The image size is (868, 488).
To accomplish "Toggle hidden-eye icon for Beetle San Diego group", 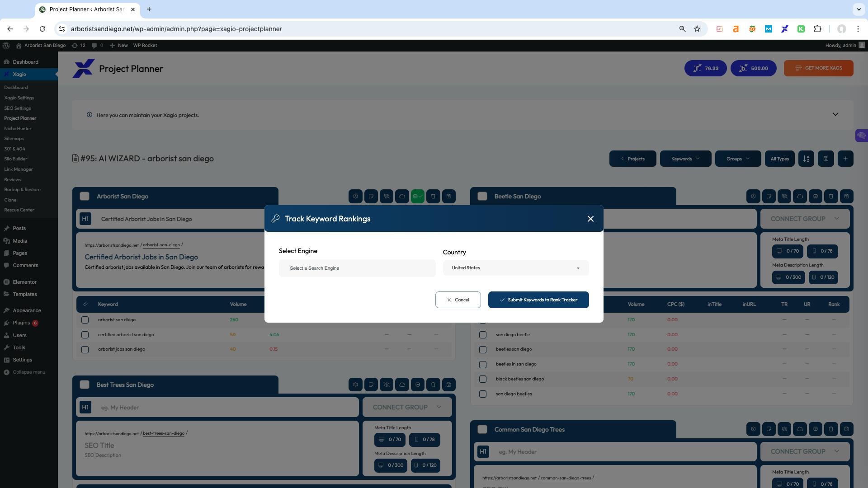I will pyautogui.click(x=784, y=196).
